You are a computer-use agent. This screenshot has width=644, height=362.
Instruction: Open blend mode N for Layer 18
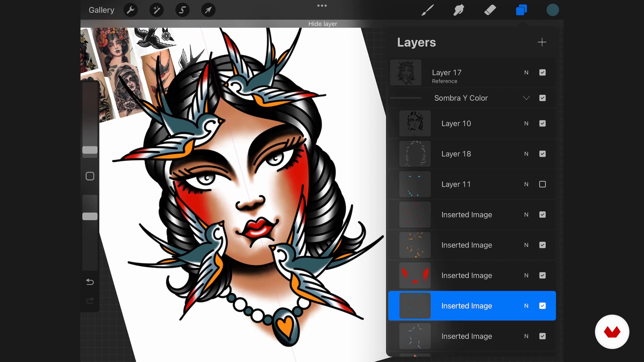[526, 154]
